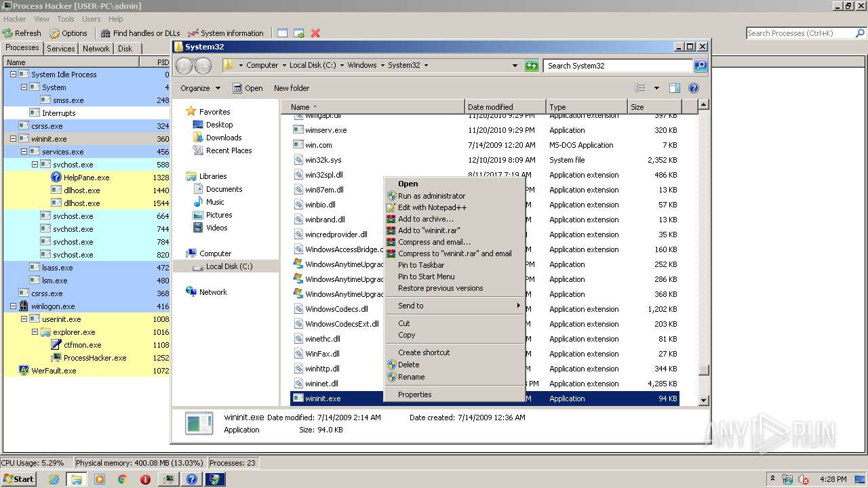The image size is (868, 488).
Task: Open Internet Explorer from taskbar
Action: [x=54, y=479]
